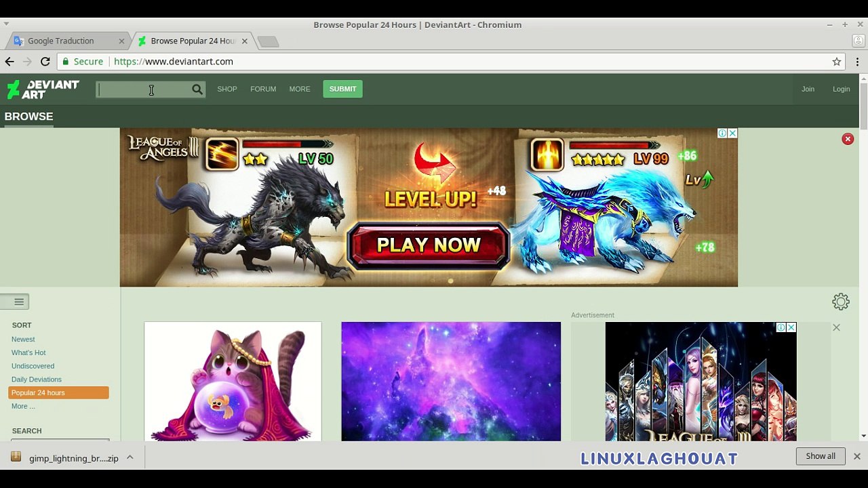The height and width of the screenshot is (488, 868).
Task: Sort by Undiscovered
Action: click(33, 366)
